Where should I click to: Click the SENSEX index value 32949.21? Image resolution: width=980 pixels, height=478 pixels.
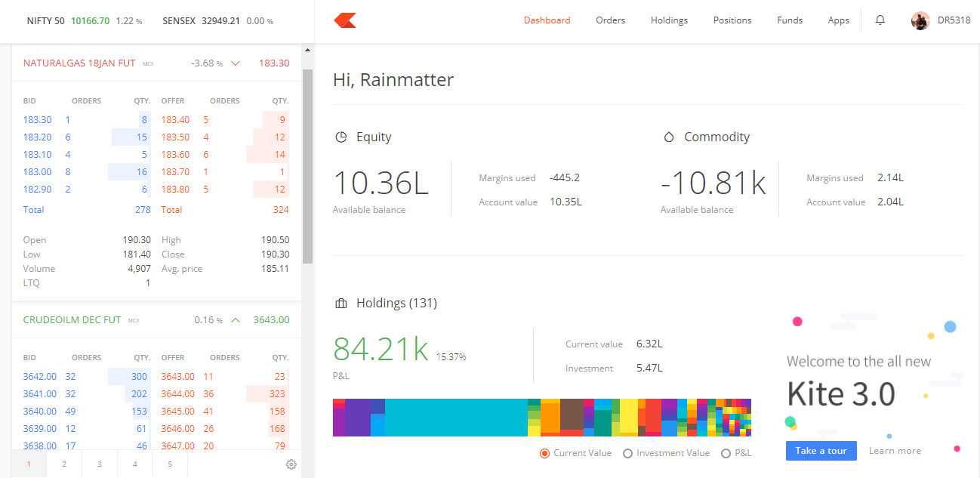click(x=221, y=20)
